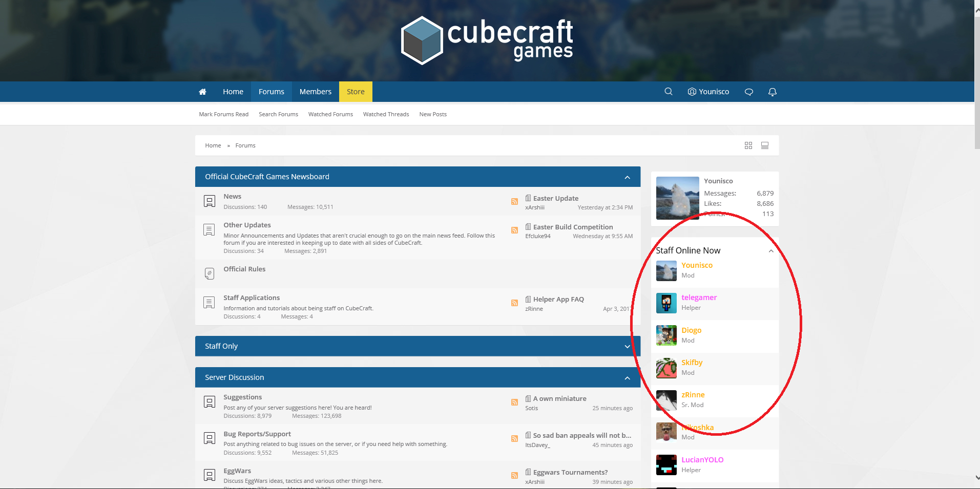The width and height of the screenshot is (980, 489).
Task: Open the Forums tab
Action: 272,92
